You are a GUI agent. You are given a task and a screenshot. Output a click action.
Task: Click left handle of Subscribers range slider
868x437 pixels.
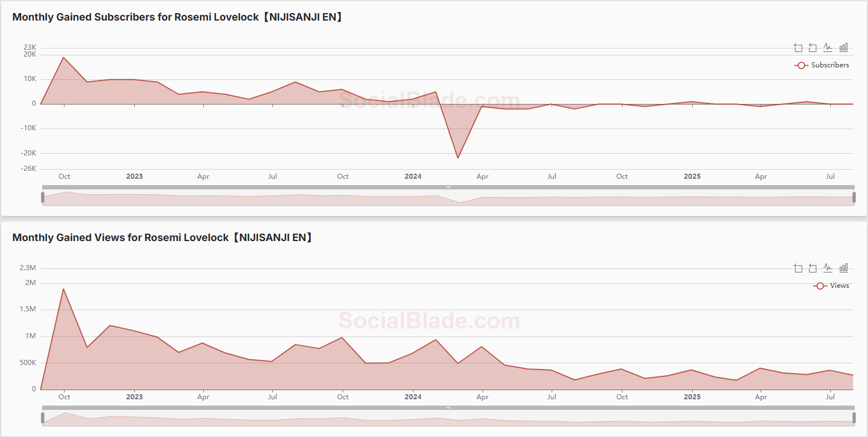click(x=42, y=197)
